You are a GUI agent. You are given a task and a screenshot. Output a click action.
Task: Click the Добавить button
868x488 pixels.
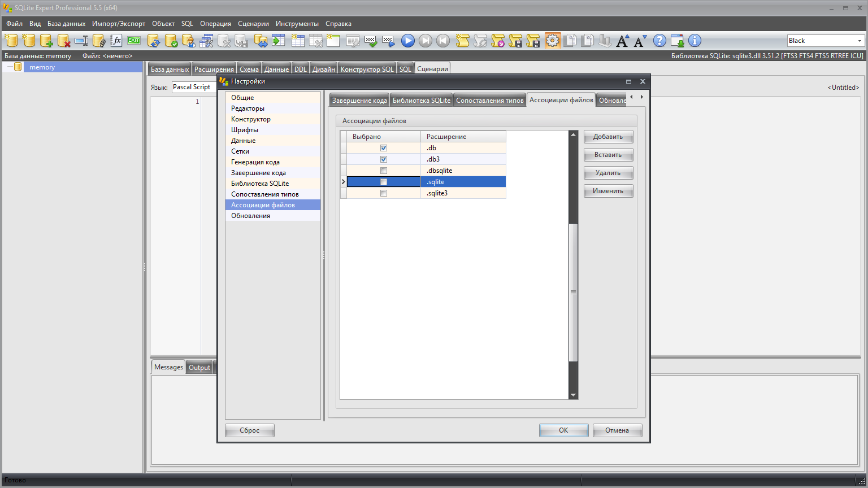click(x=608, y=137)
